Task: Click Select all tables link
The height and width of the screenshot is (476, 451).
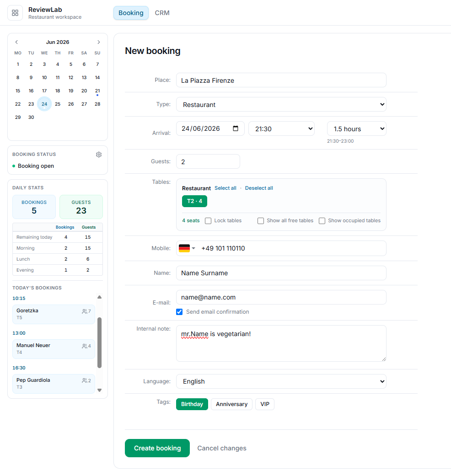Action: tap(225, 188)
